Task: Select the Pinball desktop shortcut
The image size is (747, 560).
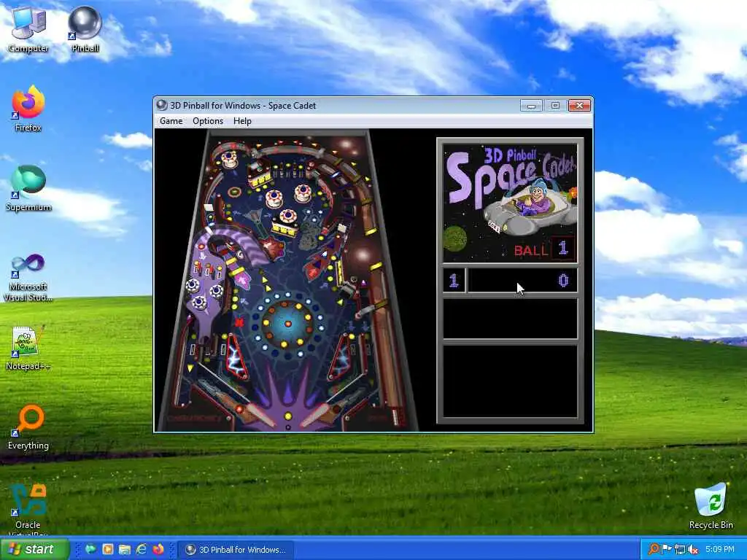Action: (x=85, y=29)
